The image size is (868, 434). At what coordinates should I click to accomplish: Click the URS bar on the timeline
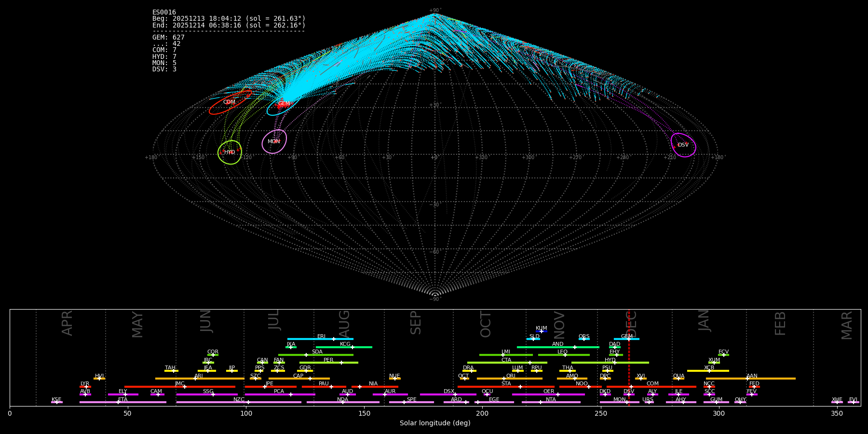pyautogui.click(x=649, y=402)
